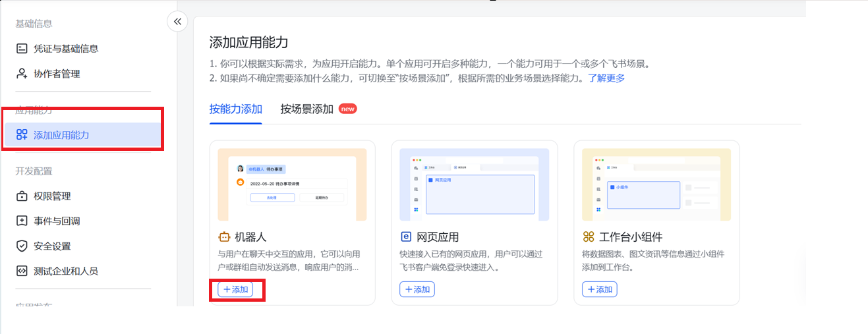
Task: Click the 工作台小组件 widget icon
Action: click(x=589, y=237)
